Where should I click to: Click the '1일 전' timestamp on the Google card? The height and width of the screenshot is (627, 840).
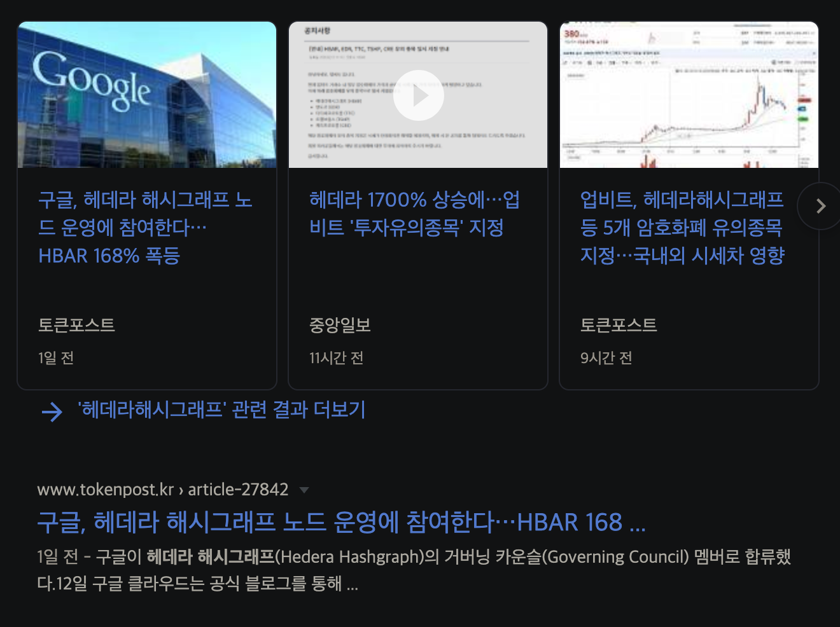pyautogui.click(x=56, y=358)
